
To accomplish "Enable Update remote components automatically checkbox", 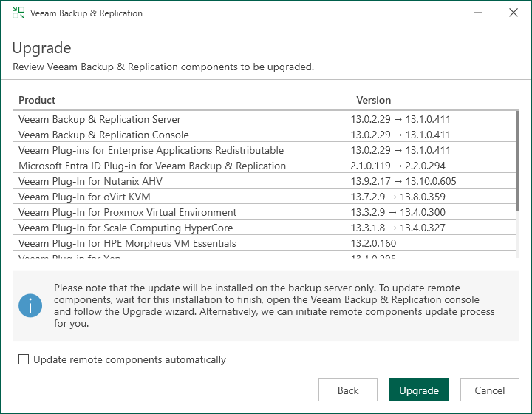I will [x=24, y=359].
